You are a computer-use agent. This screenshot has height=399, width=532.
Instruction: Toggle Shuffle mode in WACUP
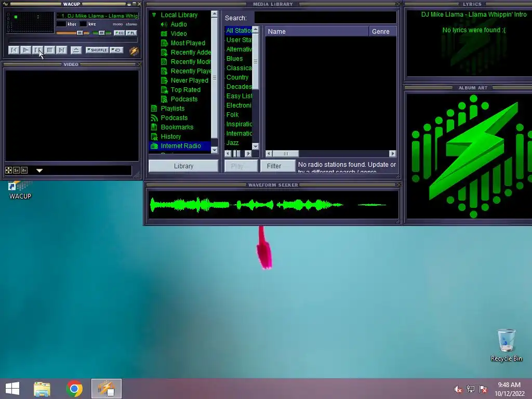click(97, 50)
